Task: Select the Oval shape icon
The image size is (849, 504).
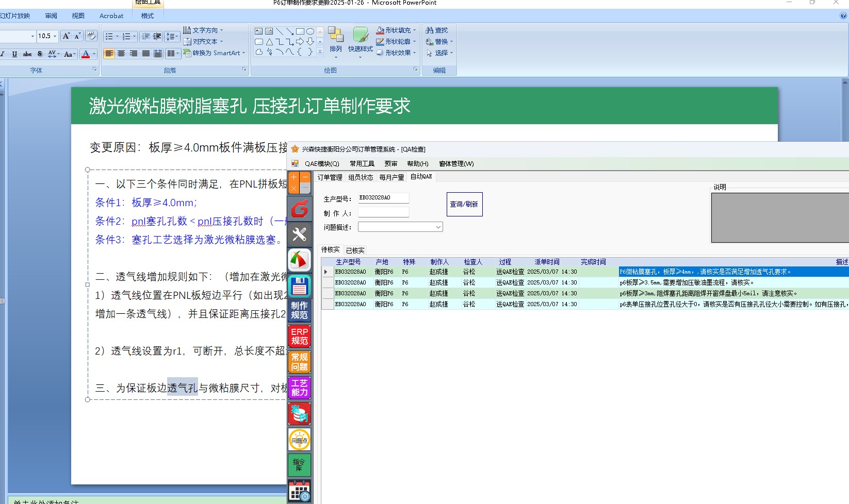Action: point(310,31)
